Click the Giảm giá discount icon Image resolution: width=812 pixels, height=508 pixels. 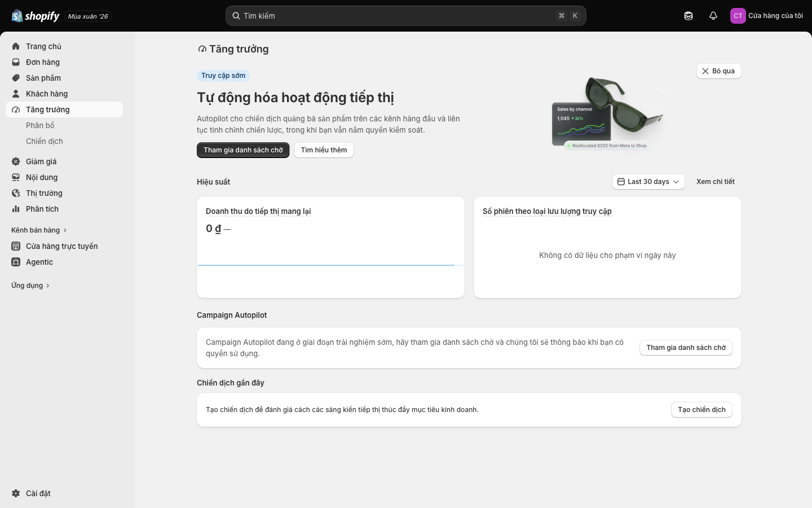click(16, 161)
